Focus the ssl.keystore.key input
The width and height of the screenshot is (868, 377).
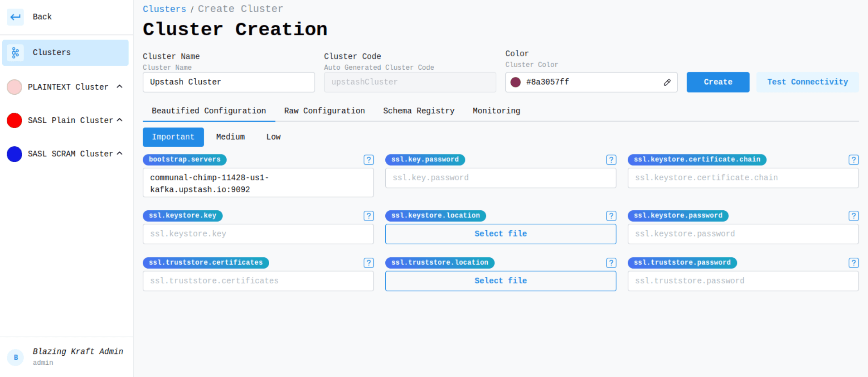pyautogui.click(x=258, y=234)
